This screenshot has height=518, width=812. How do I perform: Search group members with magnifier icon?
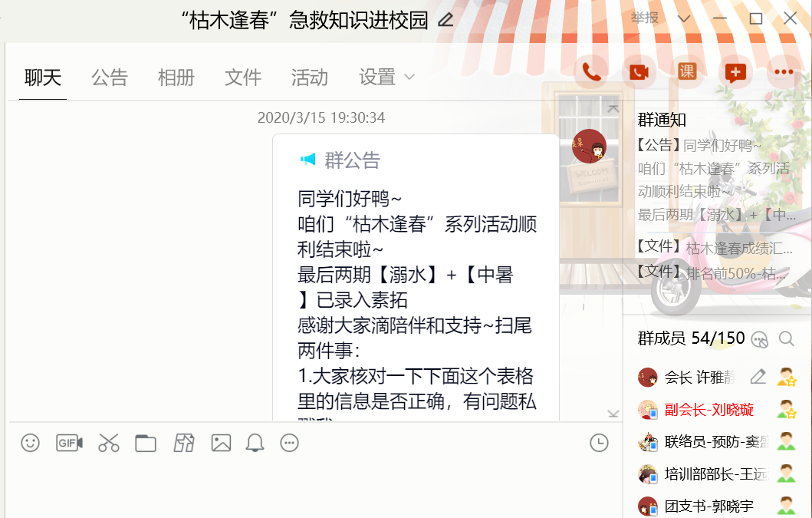coord(786,338)
